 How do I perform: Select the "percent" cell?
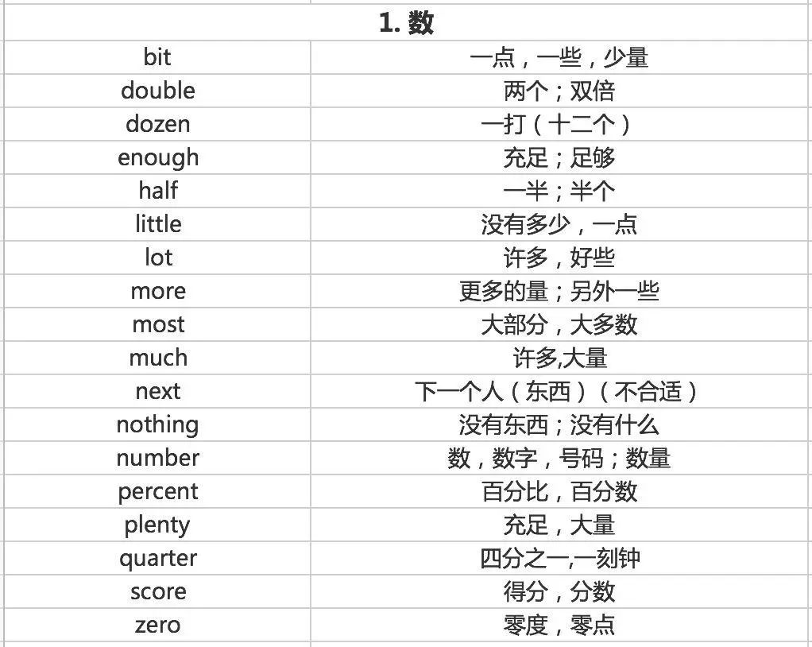click(157, 491)
